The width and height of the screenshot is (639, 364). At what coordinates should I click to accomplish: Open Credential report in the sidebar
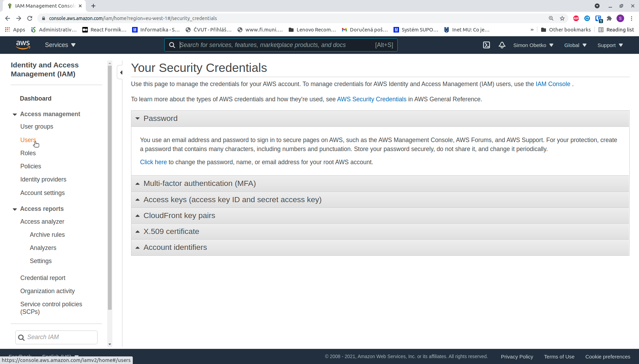[x=43, y=278]
